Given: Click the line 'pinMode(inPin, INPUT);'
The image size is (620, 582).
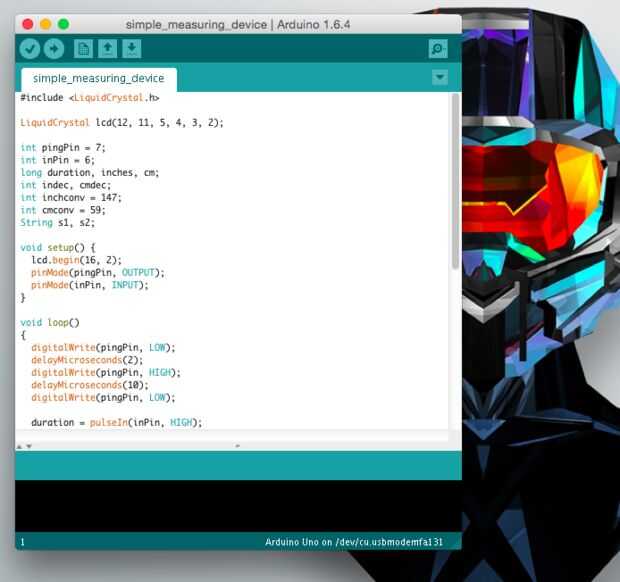Looking at the screenshot, I should pos(90,285).
